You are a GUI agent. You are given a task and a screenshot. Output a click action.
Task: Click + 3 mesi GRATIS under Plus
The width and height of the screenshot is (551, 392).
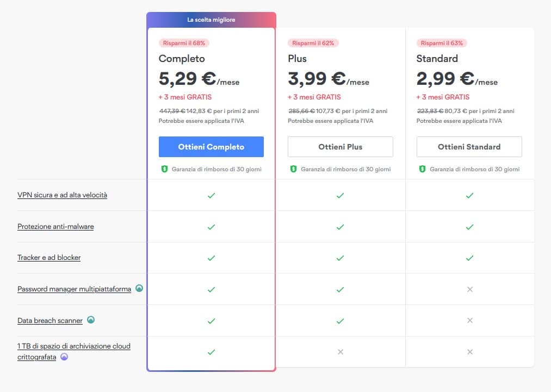click(314, 97)
